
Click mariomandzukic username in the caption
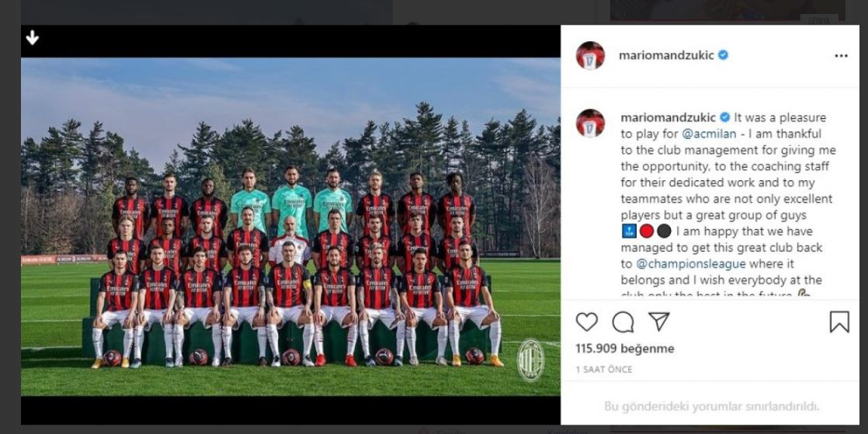pyautogui.click(x=668, y=117)
